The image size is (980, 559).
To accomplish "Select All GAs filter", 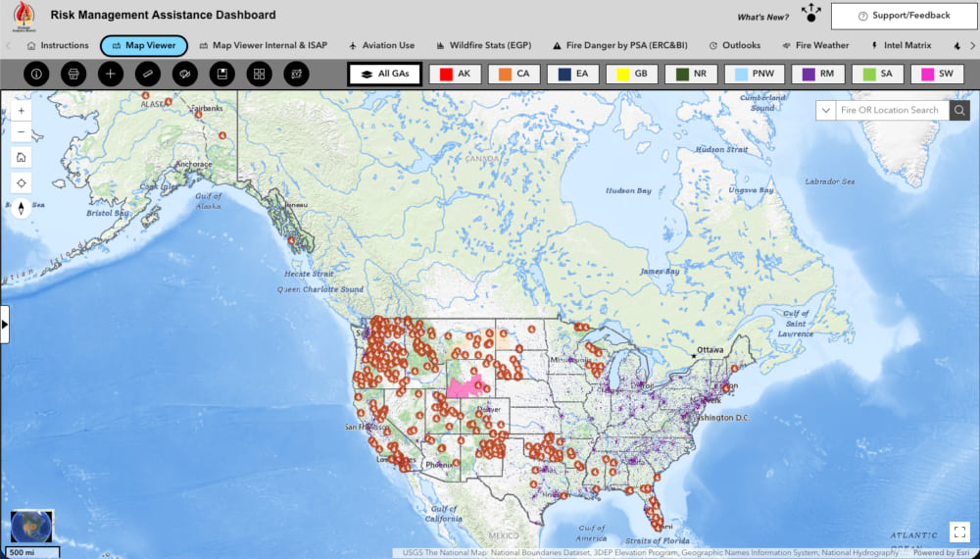I will pos(385,74).
